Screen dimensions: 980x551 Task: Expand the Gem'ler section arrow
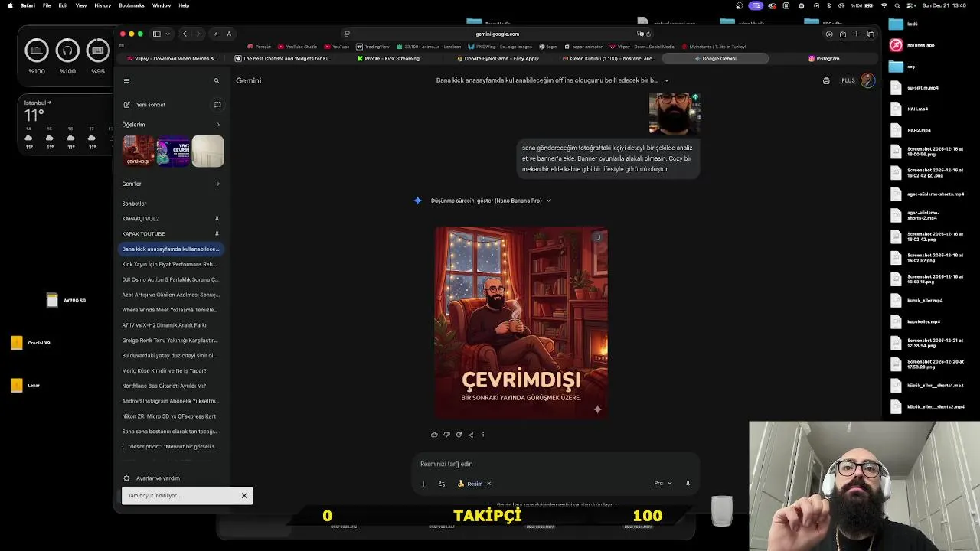[218, 184]
